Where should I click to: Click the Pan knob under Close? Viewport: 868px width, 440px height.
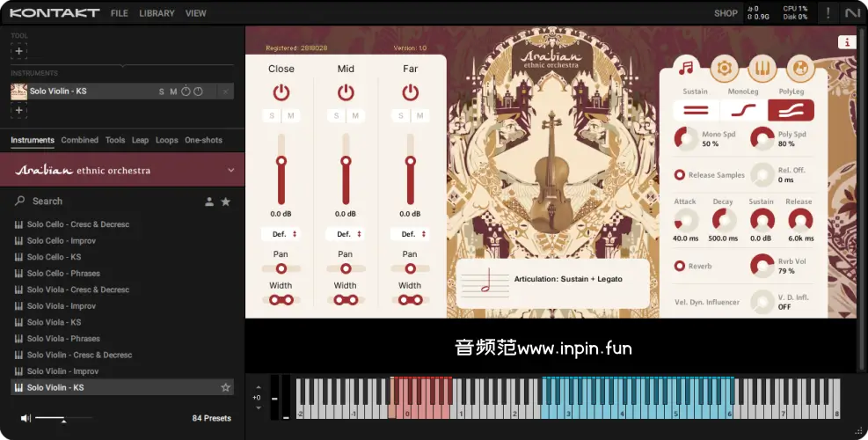281,268
